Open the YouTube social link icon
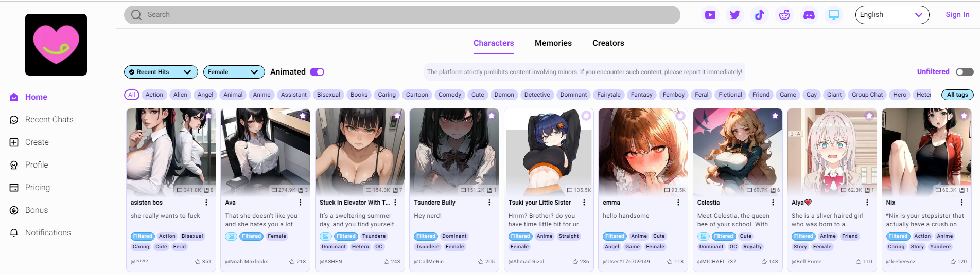 click(x=710, y=15)
